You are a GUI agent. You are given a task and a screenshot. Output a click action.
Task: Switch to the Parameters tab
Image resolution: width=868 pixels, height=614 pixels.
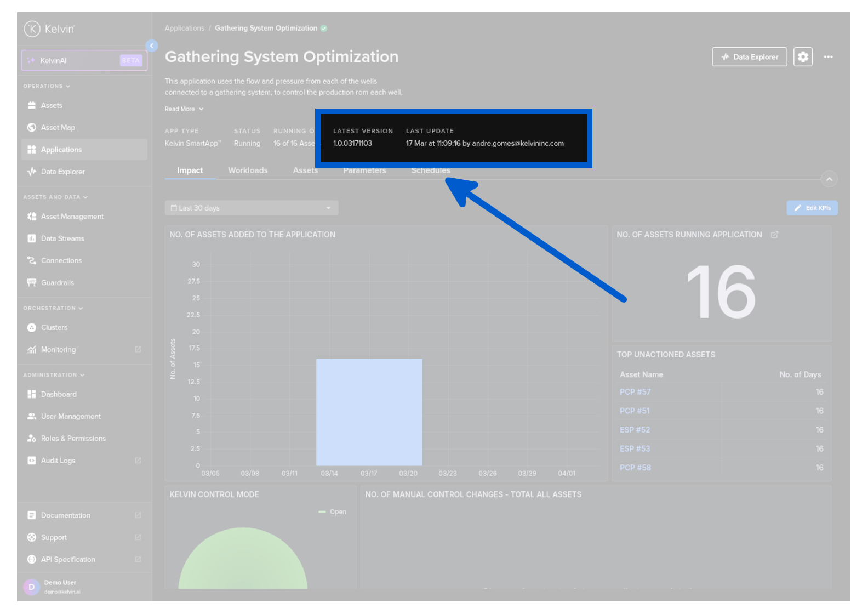pyautogui.click(x=364, y=170)
